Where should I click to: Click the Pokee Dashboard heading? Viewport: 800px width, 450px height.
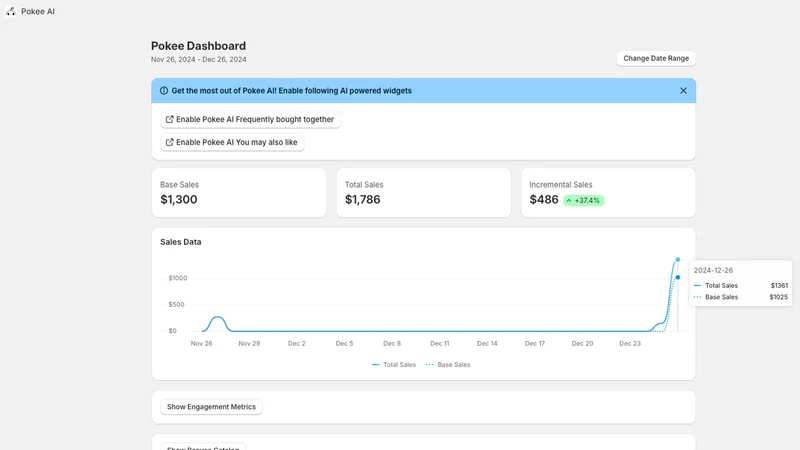pos(198,46)
